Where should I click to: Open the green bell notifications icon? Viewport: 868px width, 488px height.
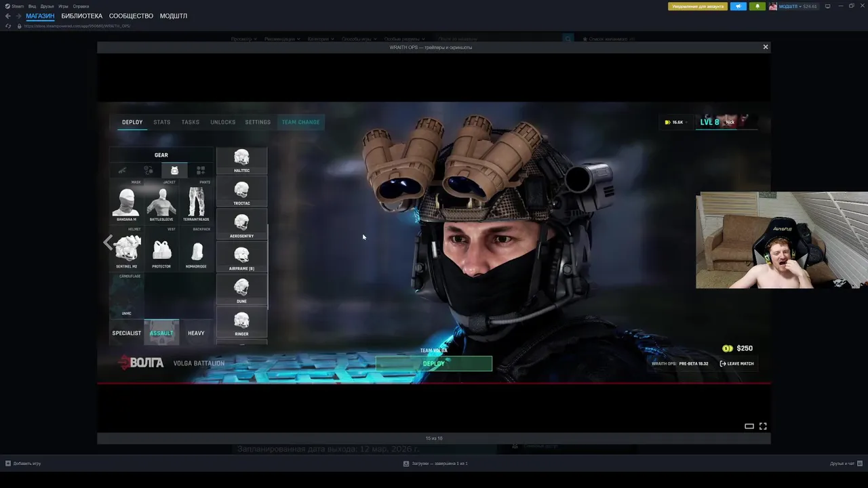(757, 6)
